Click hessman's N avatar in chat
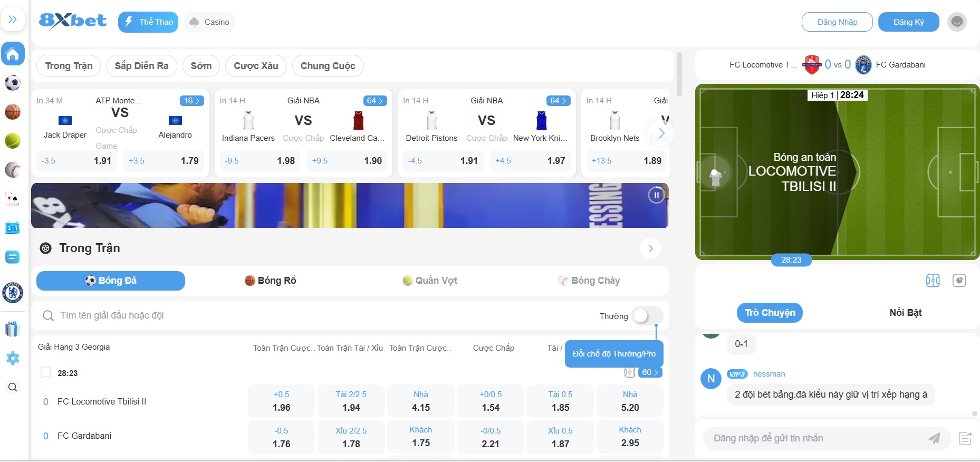Screen dimensions: 980x462 pyautogui.click(x=711, y=379)
